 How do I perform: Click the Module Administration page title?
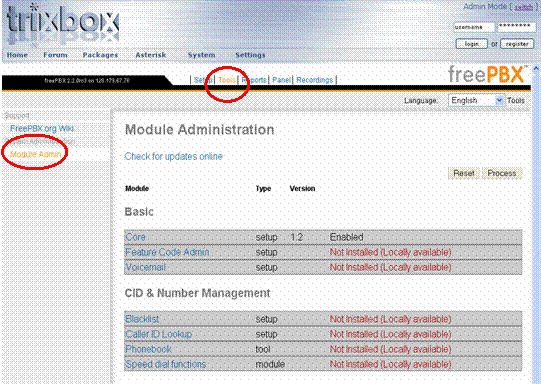point(199,130)
